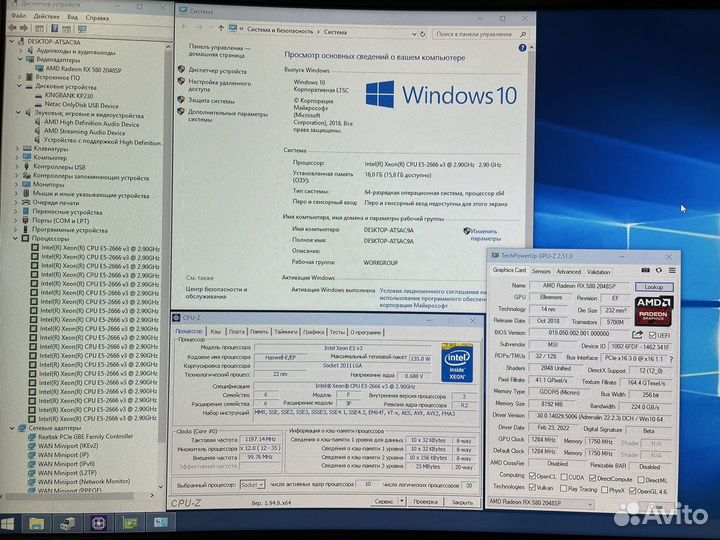Screen dimensions: 720x540
Task: Switch to the Sensors tab in GPU-Z
Action: pos(541,271)
